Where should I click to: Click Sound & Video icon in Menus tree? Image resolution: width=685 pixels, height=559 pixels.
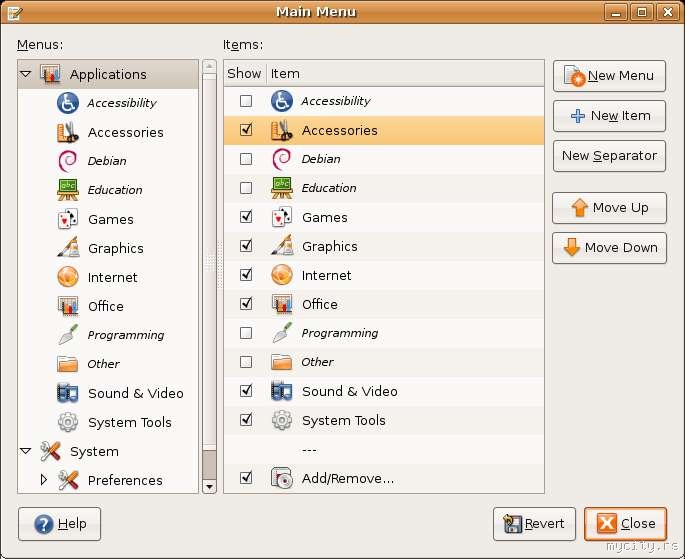(x=68, y=393)
